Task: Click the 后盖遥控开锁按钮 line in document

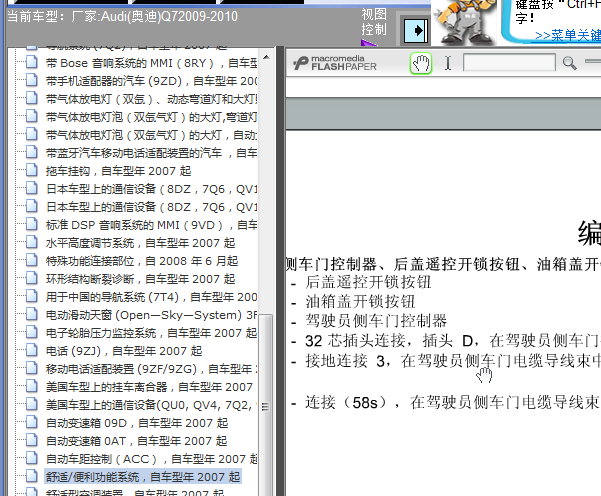Action: [368, 282]
